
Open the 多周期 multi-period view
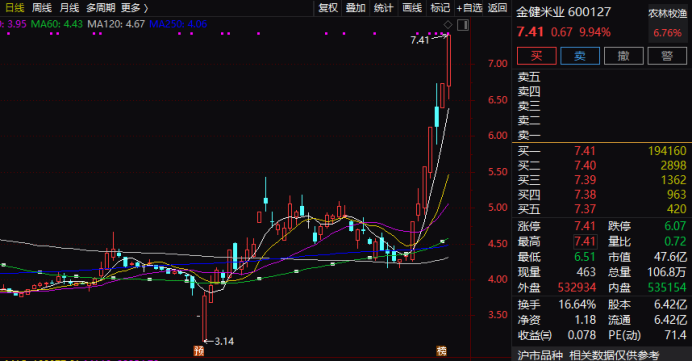(100, 8)
